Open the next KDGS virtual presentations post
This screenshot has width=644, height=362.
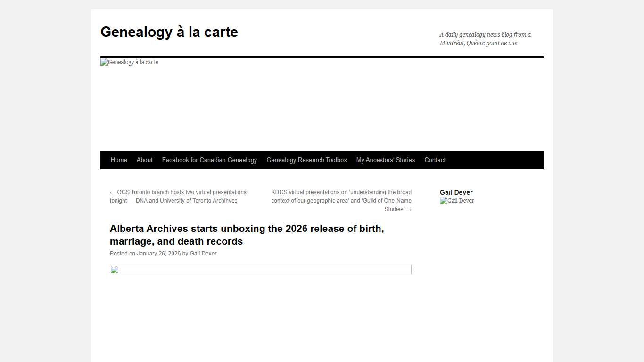click(x=341, y=200)
